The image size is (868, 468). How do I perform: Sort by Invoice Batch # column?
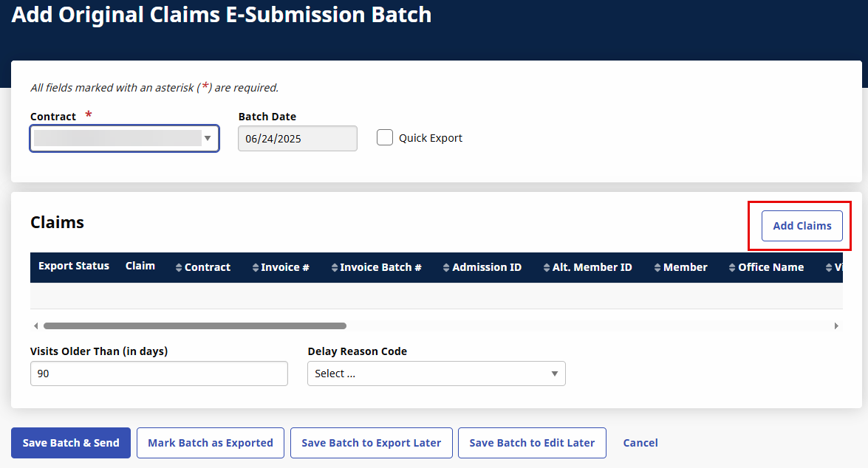(x=335, y=268)
